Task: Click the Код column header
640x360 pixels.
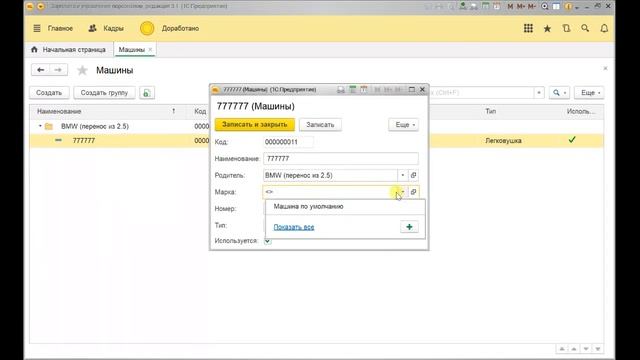Action: [x=200, y=111]
